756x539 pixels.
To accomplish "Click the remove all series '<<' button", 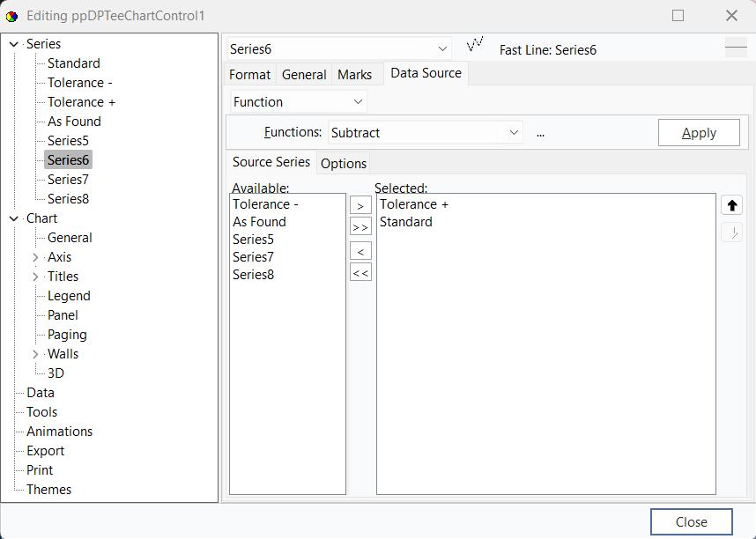I will (360, 273).
